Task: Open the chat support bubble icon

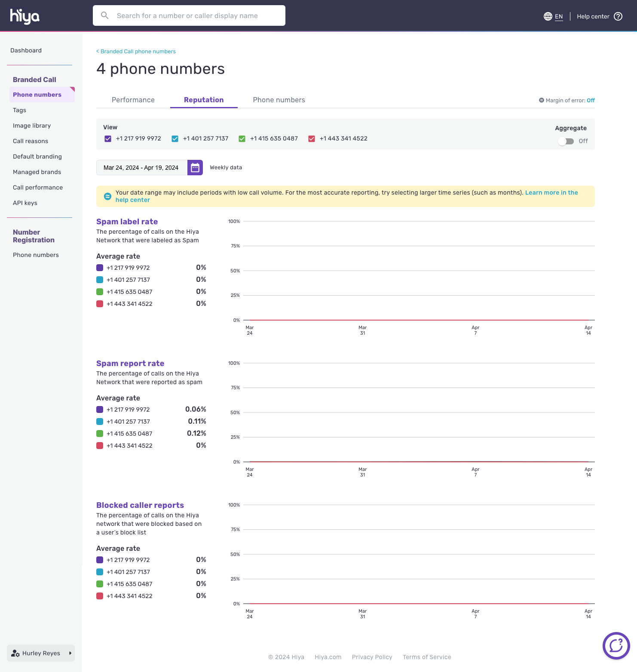Action: coord(616,646)
